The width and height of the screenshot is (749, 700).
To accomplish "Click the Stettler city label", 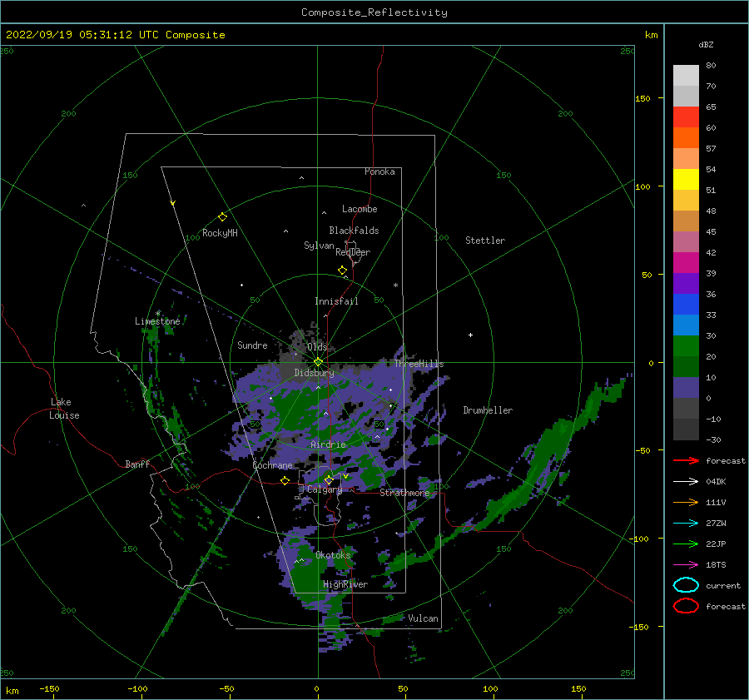I will click(x=485, y=241).
